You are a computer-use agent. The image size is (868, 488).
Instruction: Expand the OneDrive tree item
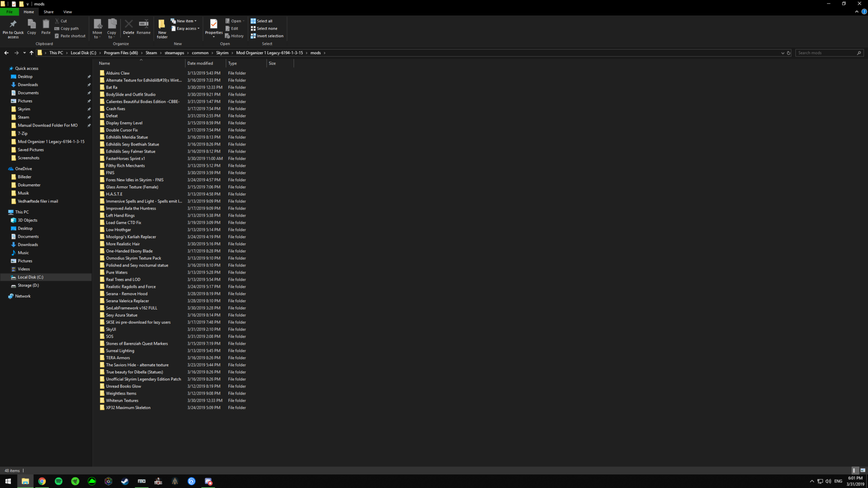tap(4, 168)
